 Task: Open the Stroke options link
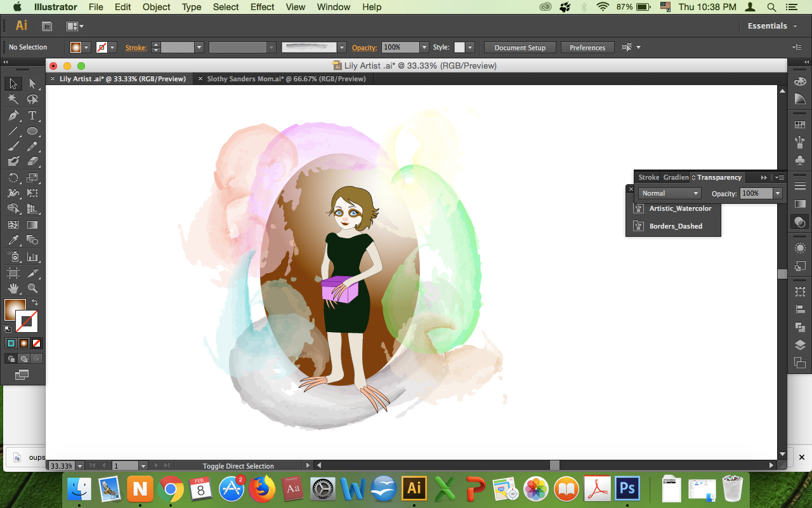click(136, 48)
